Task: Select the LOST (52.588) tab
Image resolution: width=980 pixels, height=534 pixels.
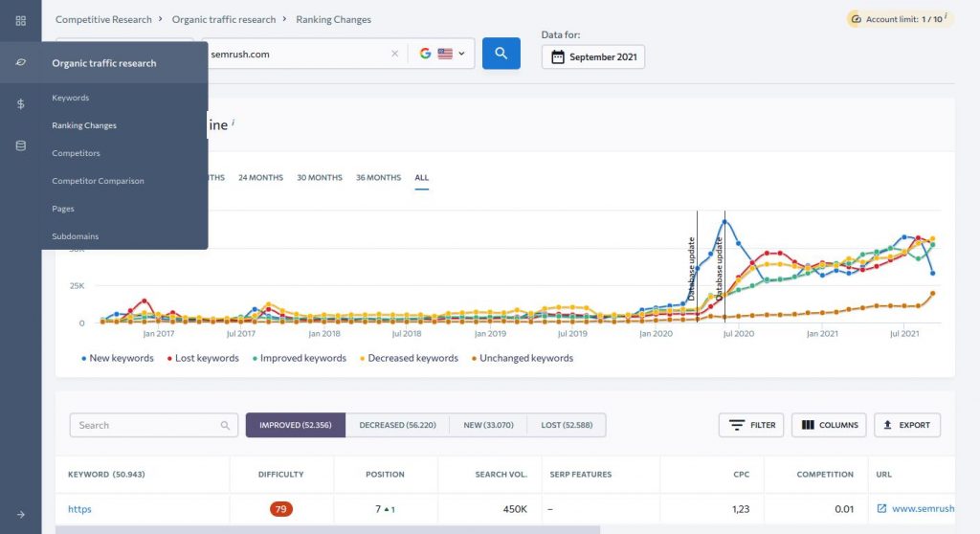Action: 567,425
